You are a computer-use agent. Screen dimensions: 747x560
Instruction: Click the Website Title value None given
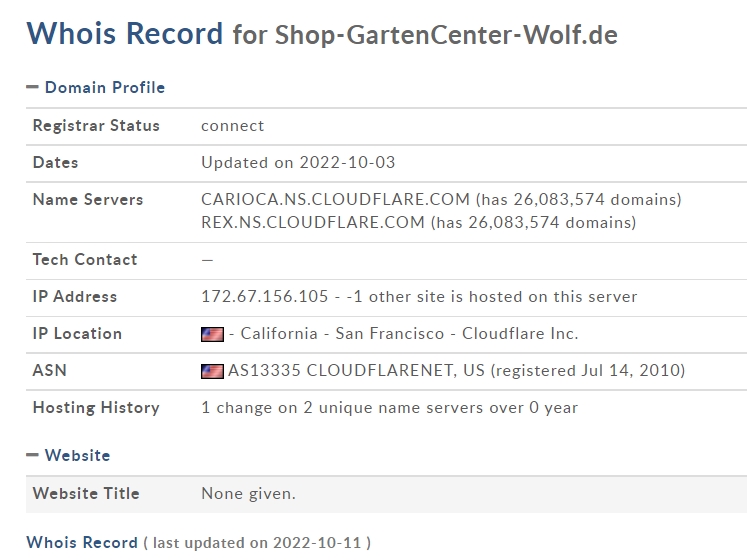(248, 493)
